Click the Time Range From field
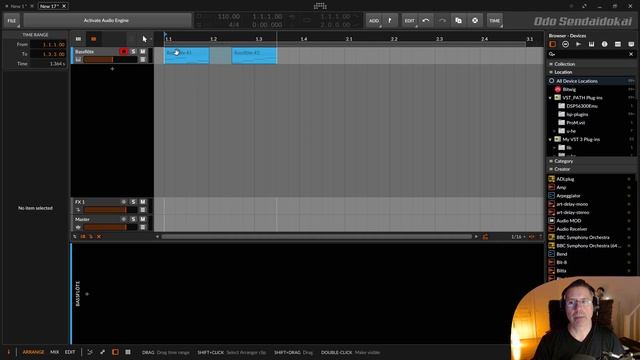This screenshot has width=640, height=360. pyautogui.click(x=48, y=44)
